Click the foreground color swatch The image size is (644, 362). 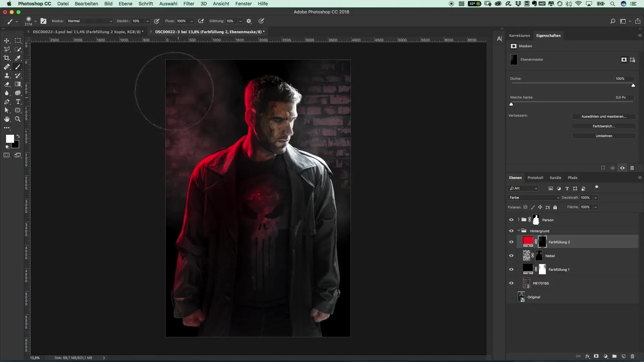10,138
